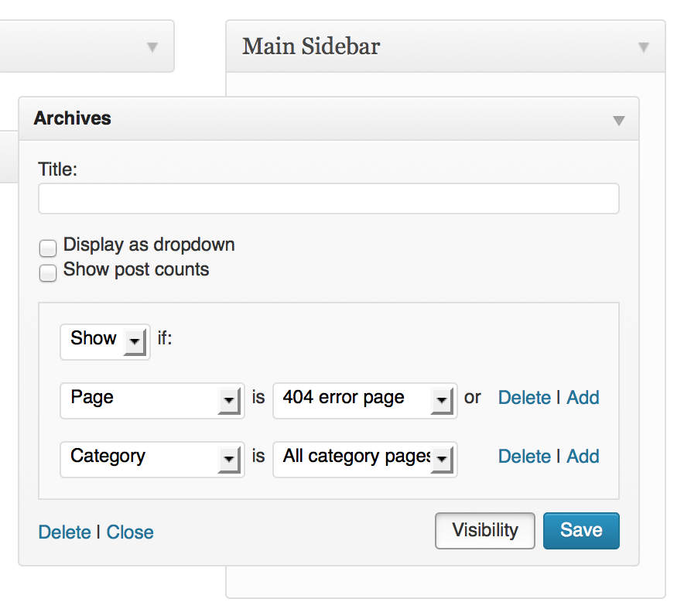Add a rule after the Page rule
Viewport: 684px width, 616px height.
(x=583, y=398)
